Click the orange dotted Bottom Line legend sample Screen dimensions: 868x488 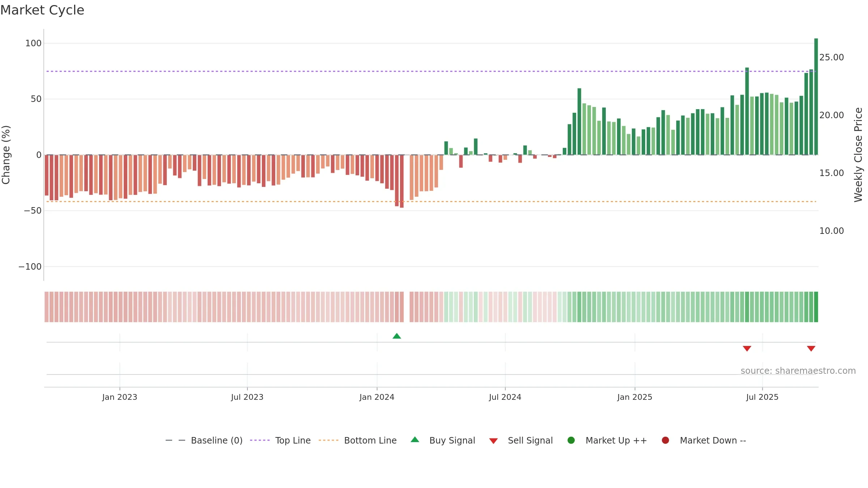coord(328,440)
